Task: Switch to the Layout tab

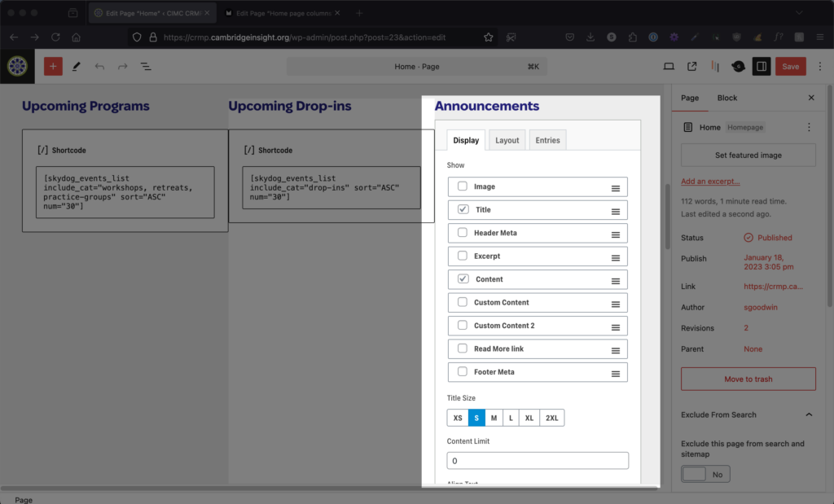Action: (507, 140)
